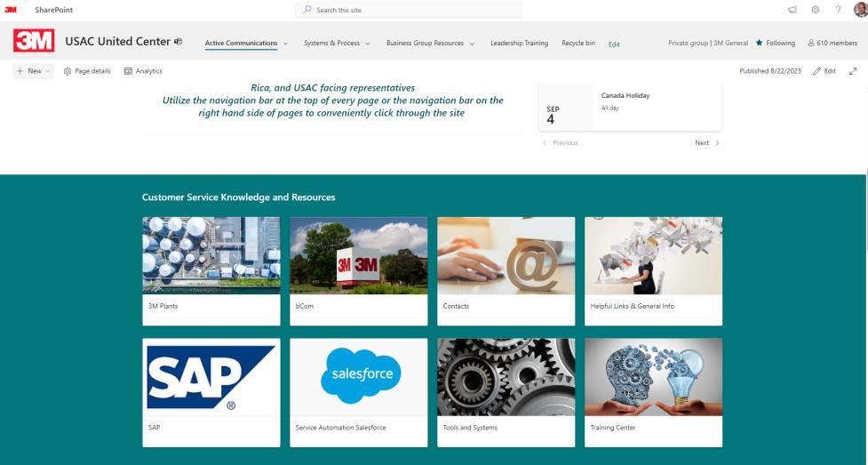Expand the New button dropdown arrow

pos(48,71)
